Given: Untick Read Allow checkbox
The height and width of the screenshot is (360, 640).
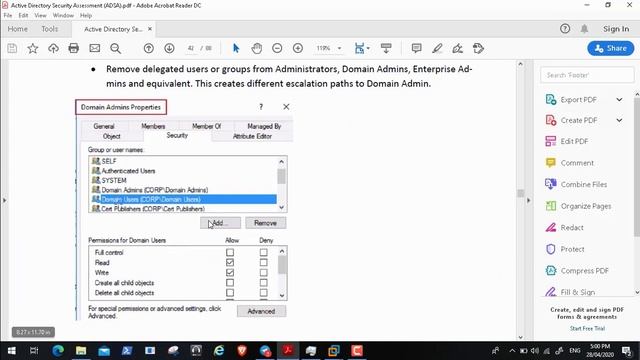Looking at the screenshot, I should coord(230,262).
